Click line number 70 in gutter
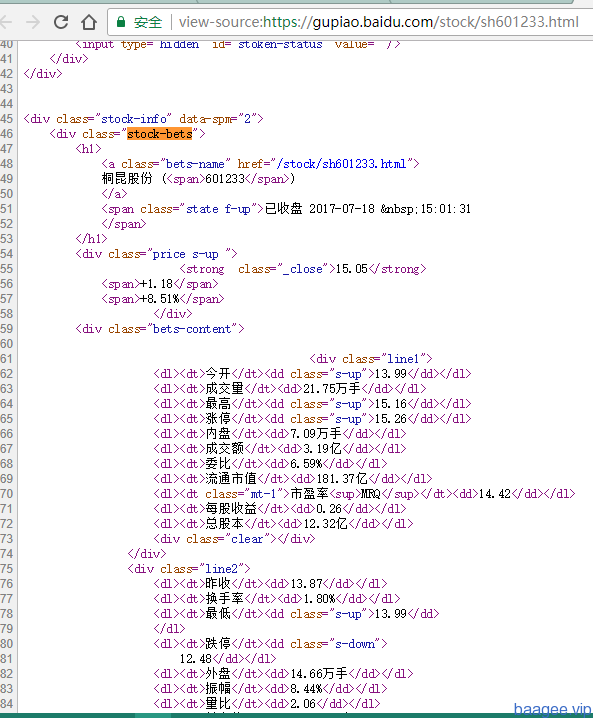 coord(6,494)
